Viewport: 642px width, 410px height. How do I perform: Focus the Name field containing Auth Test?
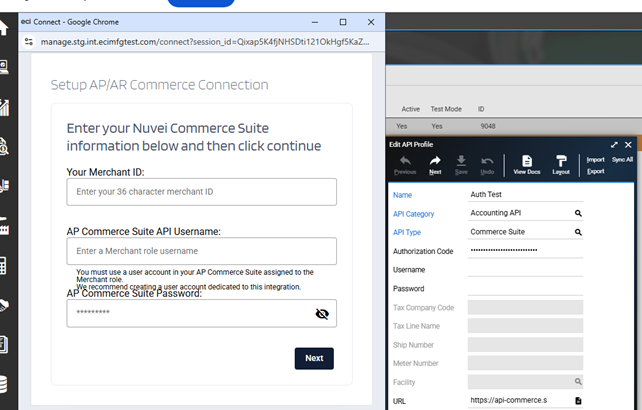(x=525, y=195)
